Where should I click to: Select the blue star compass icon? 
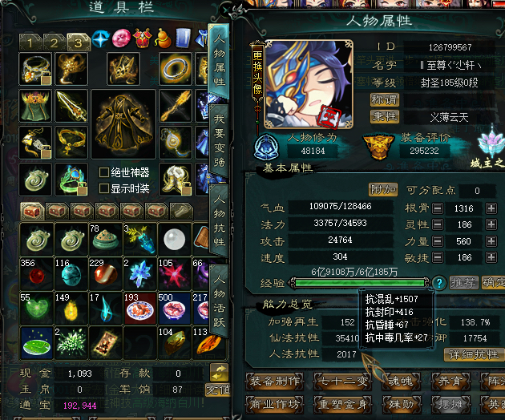coord(101,38)
